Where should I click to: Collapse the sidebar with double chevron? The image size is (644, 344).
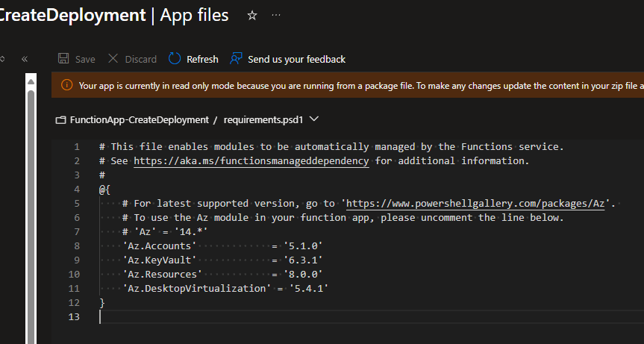[x=25, y=59]
